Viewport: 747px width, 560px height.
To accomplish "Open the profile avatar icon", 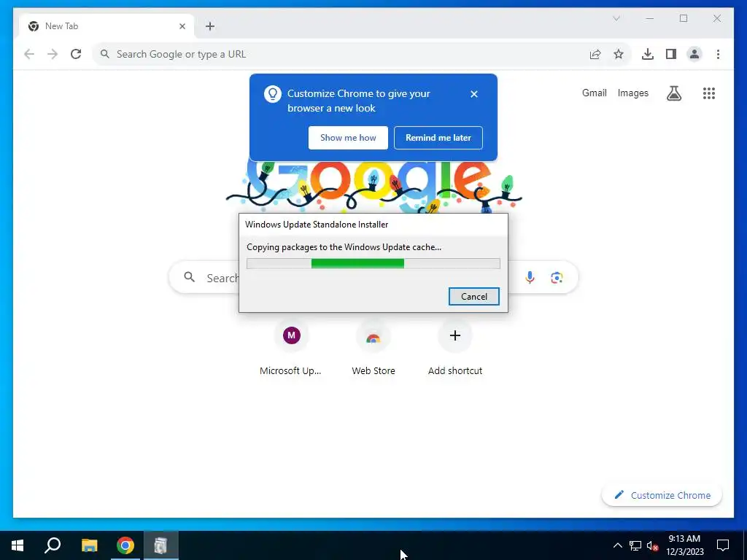I will 694,54.
